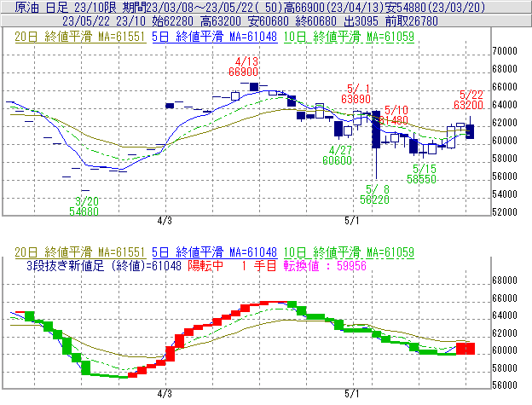This screenshot has height=405, width=532.
Task: Select the 5/22 63200 high label
Action: tap(468, 100)
